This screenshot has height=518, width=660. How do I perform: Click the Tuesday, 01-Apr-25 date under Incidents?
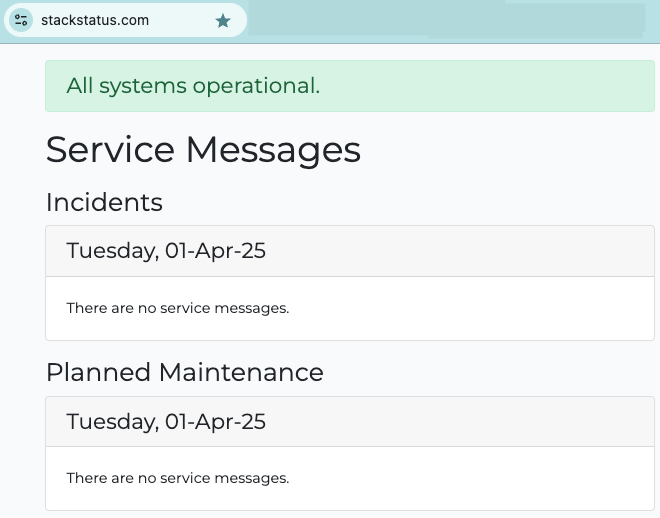coord(166,250)
